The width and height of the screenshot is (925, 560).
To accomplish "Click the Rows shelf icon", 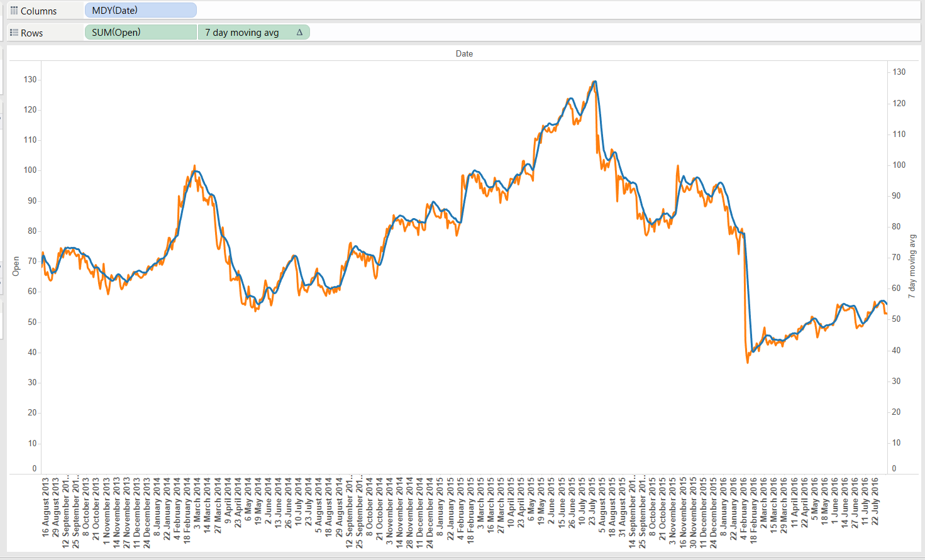I will click(14, 33).
